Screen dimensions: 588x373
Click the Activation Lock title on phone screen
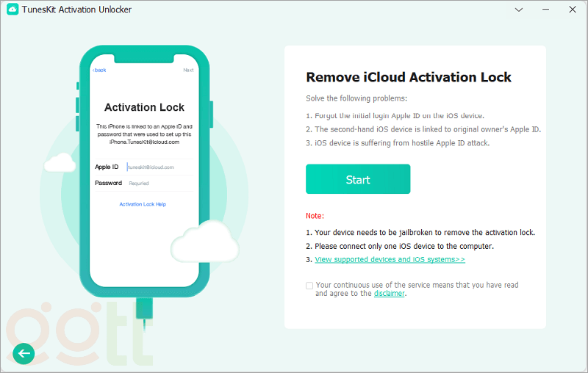[144, 107]
